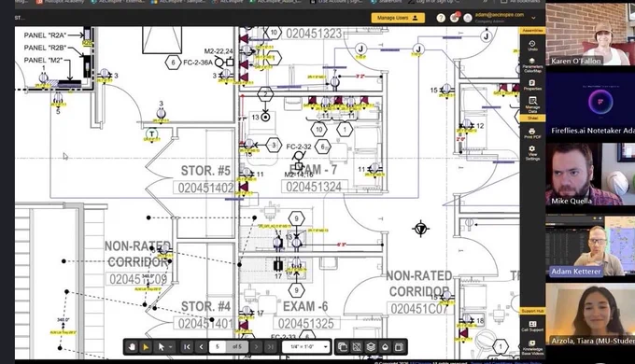Open the layers stack icon
The height and width of the screenshot is (364, 635).
tap(371, 347)
